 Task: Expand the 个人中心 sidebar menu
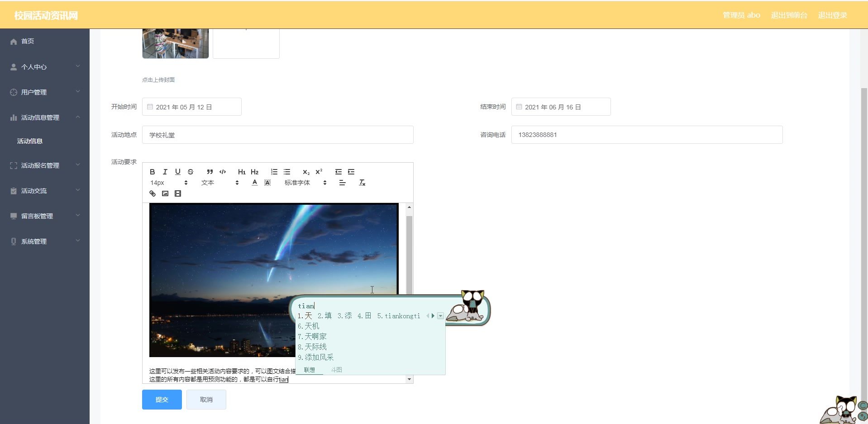(x=45, y=67)
